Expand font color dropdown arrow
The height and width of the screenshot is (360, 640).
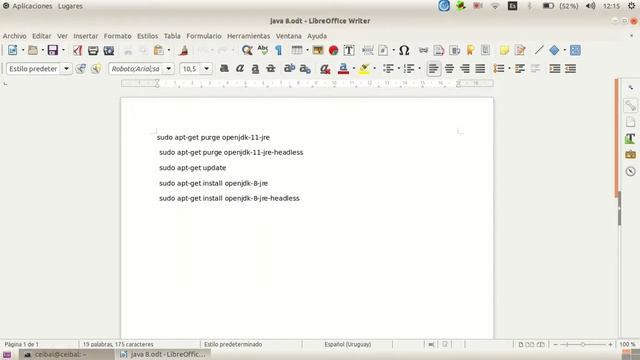354,69
